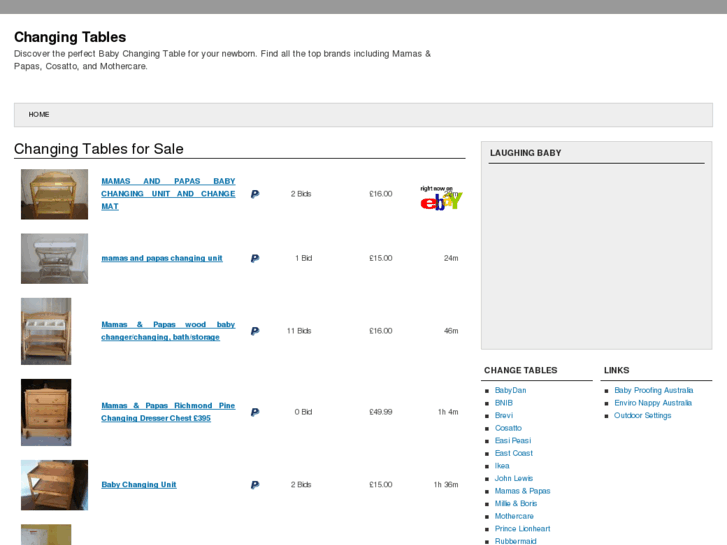The width and height of the screenshot is (727, 545).
Task: Open Enviro Nappy Australia link
Action: [653, 403]
